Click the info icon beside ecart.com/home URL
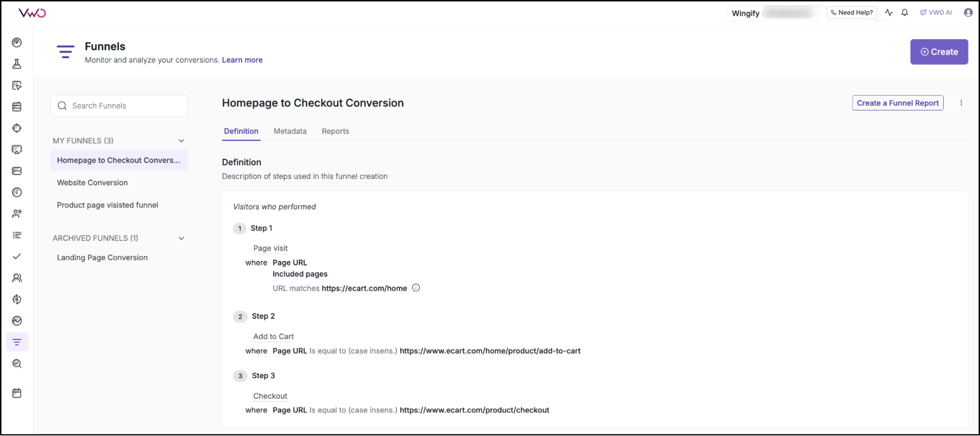 click(x=416, y=288)
